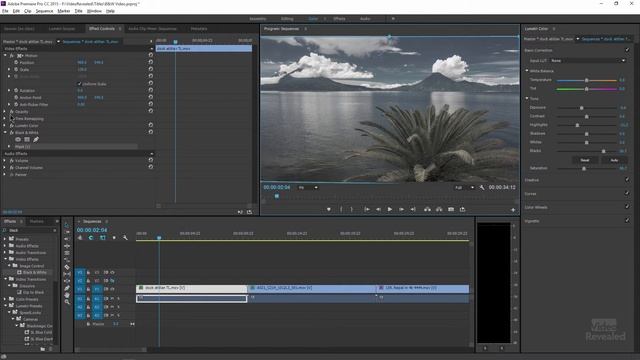This screenshot has height=360, width=640.
Task: Open timeline display settings wrench
Action: coord(125,238)
